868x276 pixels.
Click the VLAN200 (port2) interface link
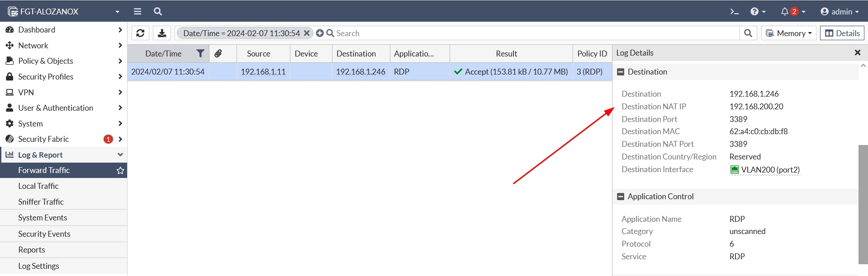click(x=770, y=170)
